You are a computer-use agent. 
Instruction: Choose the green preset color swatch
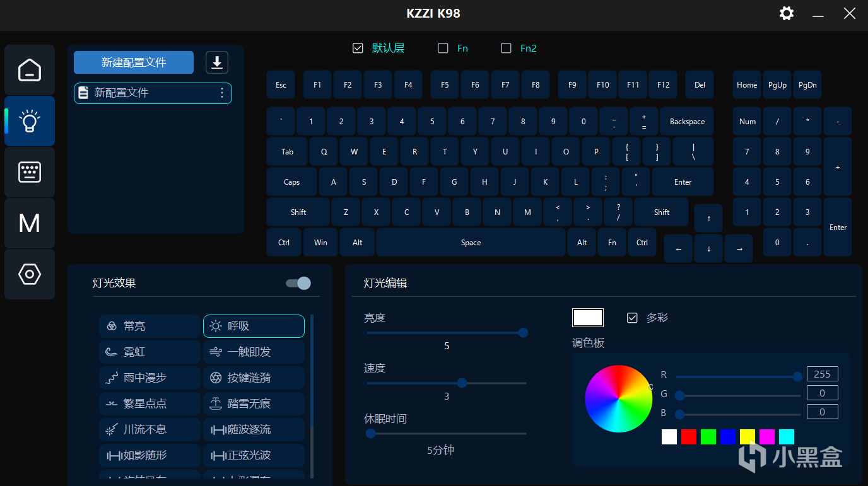(708, 437)
